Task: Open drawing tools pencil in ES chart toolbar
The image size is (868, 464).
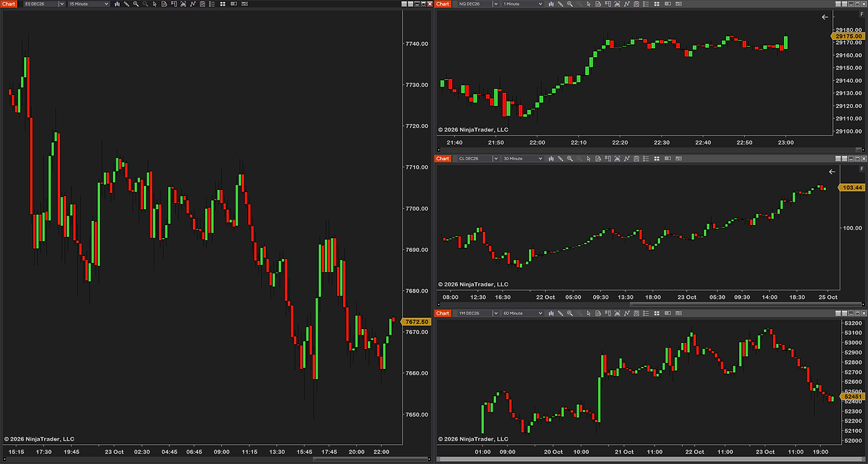Action: (127, 4)
